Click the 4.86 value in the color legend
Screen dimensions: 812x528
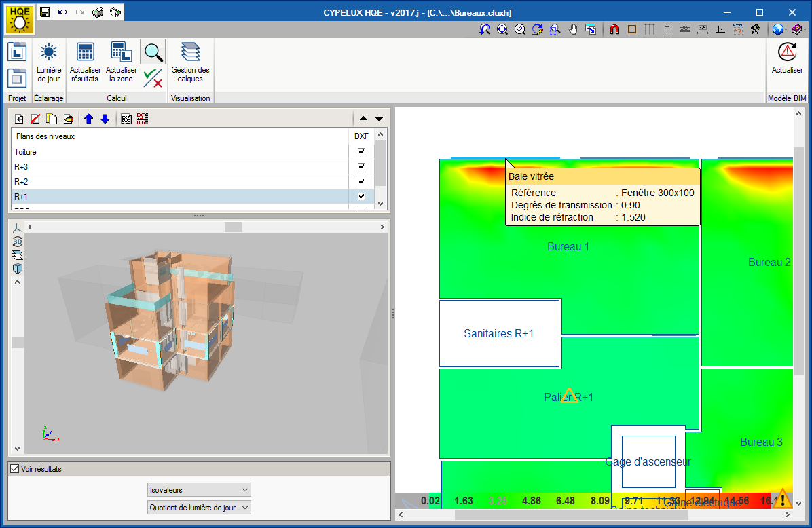coord(532,501)
